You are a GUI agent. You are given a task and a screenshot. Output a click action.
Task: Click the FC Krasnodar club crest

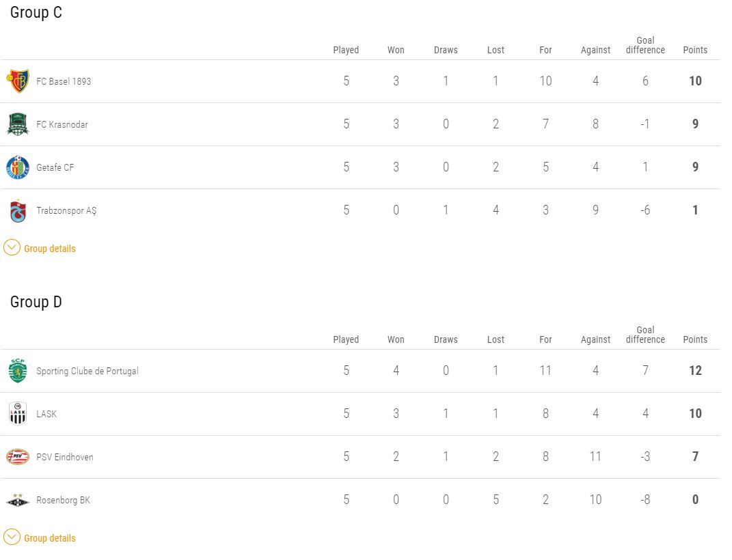point(18,124)
